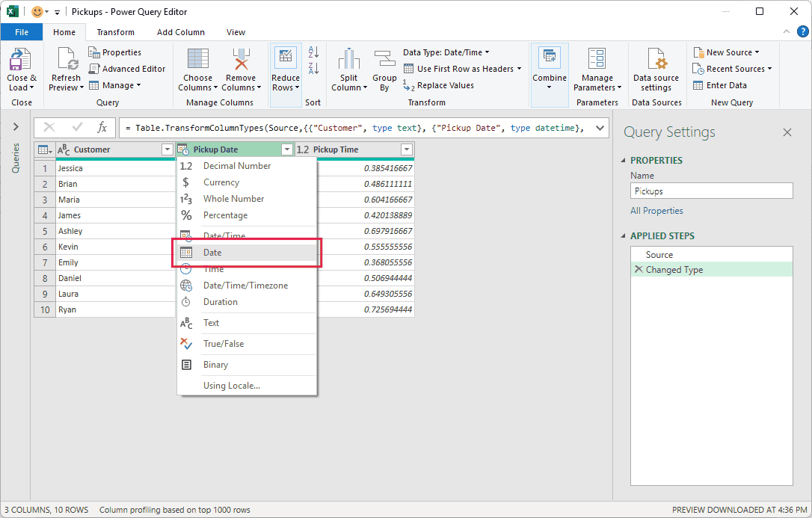Collapse the APPLIED STEPS section
The height and width of the screenshot is (518, 812).
(x=624, y=236)
